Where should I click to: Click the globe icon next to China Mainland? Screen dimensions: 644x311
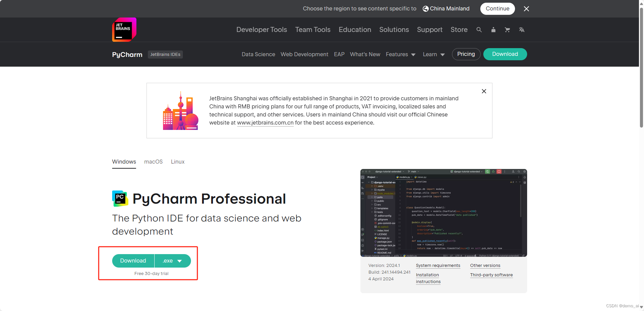click(x=426, y=9)
